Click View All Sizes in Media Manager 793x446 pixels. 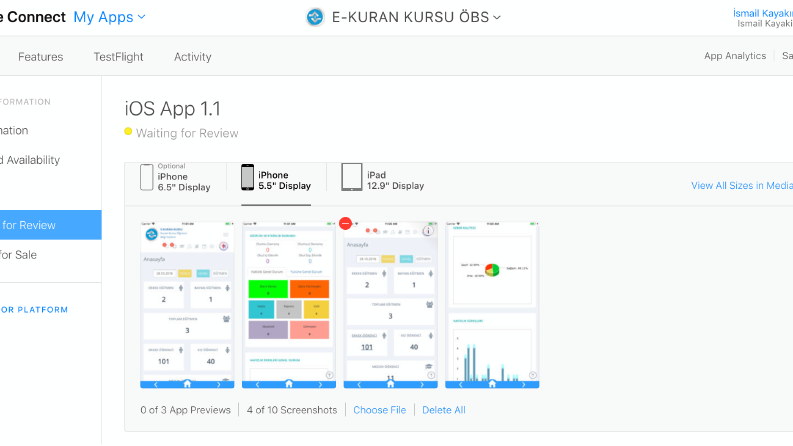[742, 186]
